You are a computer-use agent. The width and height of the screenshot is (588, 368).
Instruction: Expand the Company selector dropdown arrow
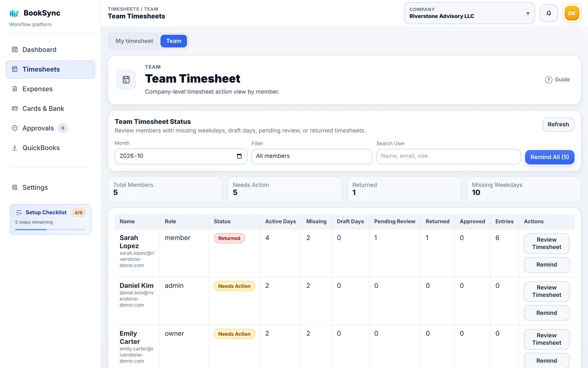[528, 13]
